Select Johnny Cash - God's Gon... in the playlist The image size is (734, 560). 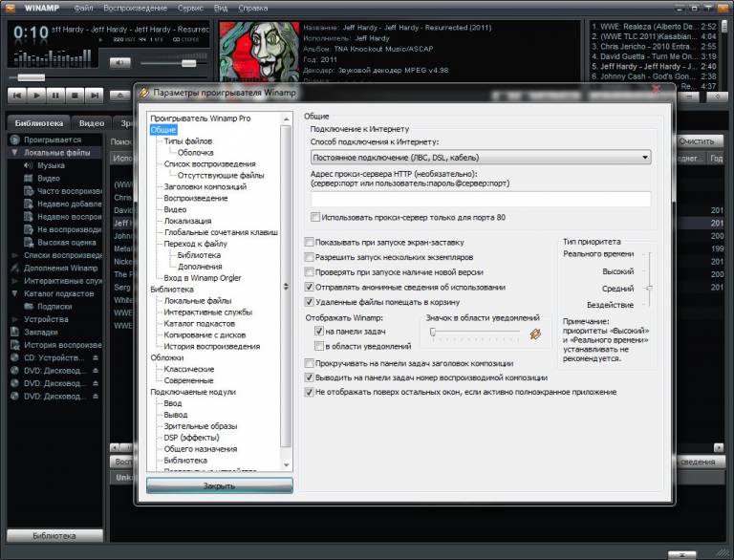654,76
